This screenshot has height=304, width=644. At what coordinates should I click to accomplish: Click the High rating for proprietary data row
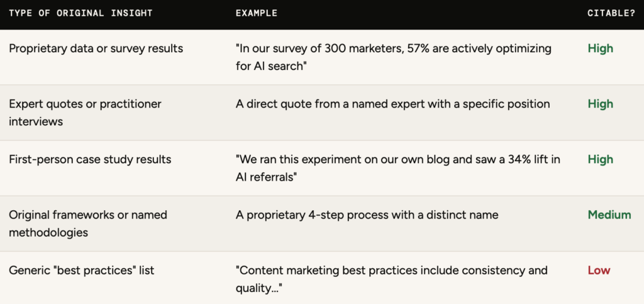pos(600,48)
